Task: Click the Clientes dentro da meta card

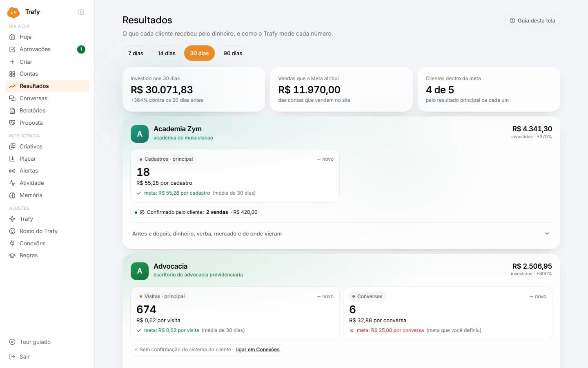Action: (x=489, y=89)
